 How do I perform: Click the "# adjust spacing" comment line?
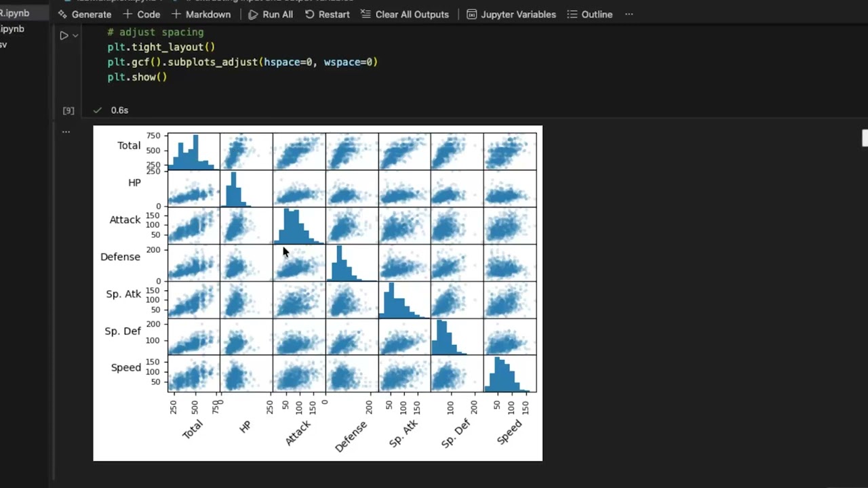point(155,32)
